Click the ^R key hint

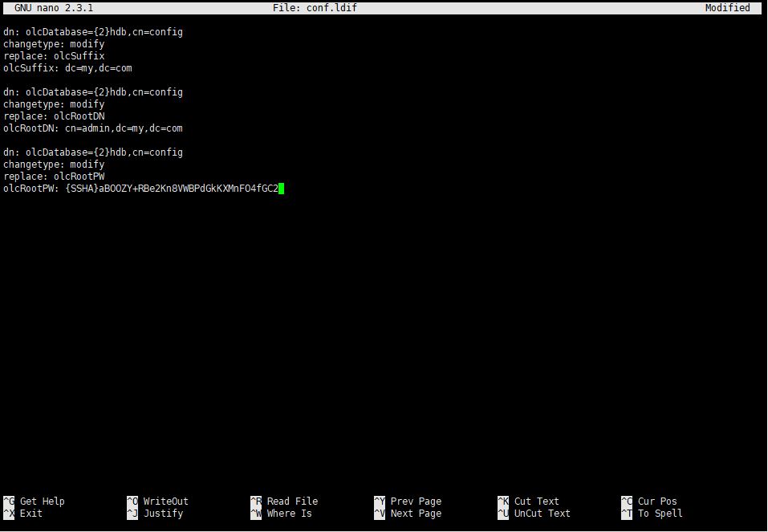256,502
